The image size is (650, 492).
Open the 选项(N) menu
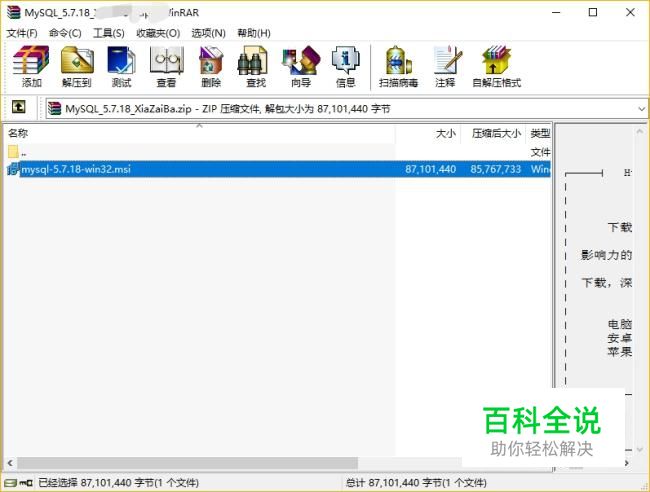coord(208,33)
